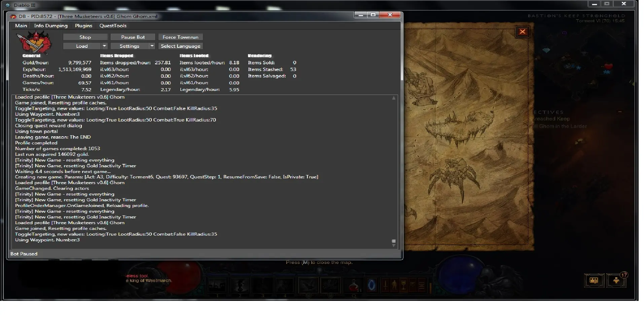Click the log scrollbar down arrow
Image resolution: width=644 pixels, height=315 pixels.
click(394, 246)
